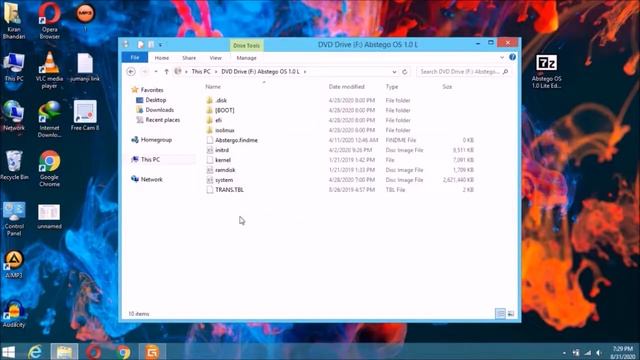This screenshot has width=640, height=360.
Task: Open recent locations dropdown arrow
Action: click(156, 72)
